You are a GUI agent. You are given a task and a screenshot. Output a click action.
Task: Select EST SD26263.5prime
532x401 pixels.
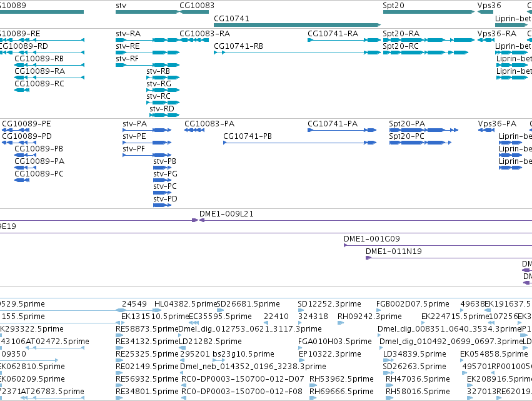[x=414, y=367]
